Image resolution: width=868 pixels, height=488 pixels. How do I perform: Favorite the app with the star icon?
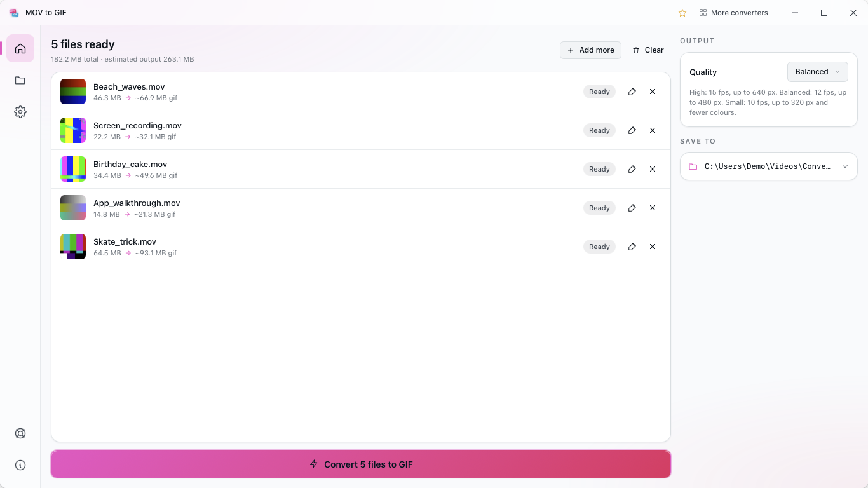[x=682, y=13]
